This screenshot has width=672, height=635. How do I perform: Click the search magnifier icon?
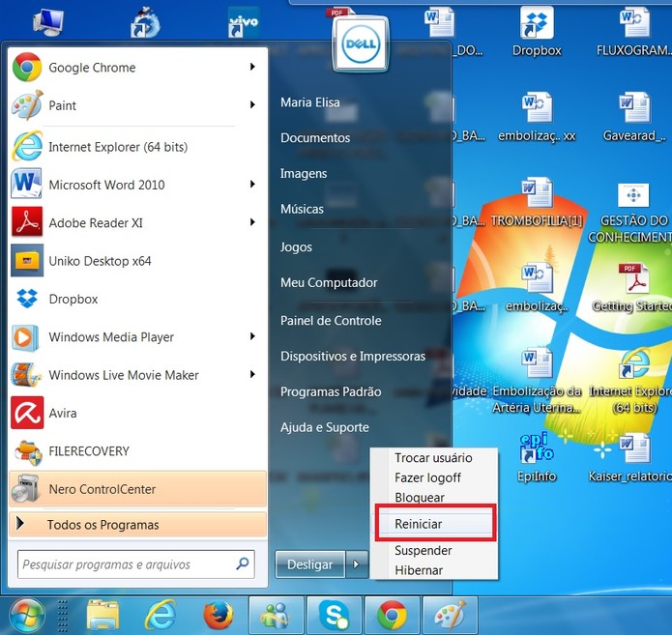tap(243, 563)
